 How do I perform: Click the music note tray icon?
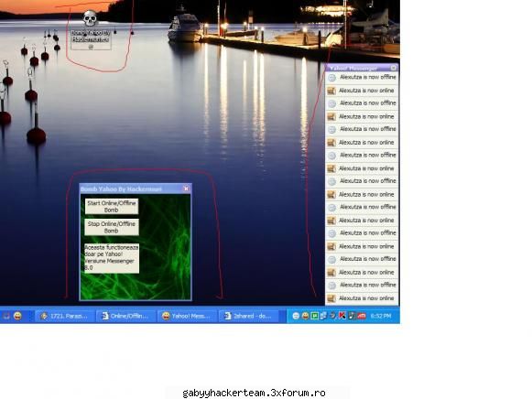coord(352,316)
